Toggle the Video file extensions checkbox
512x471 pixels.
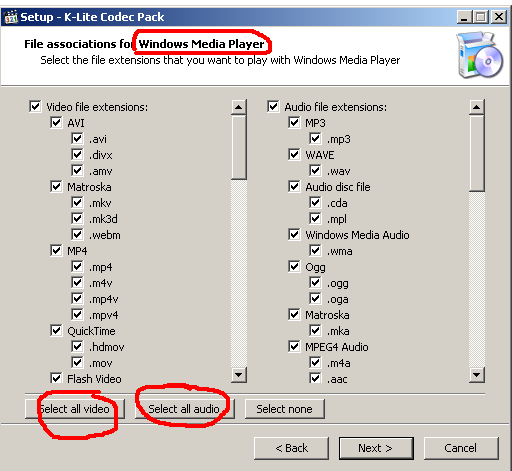tap(35, 107)
